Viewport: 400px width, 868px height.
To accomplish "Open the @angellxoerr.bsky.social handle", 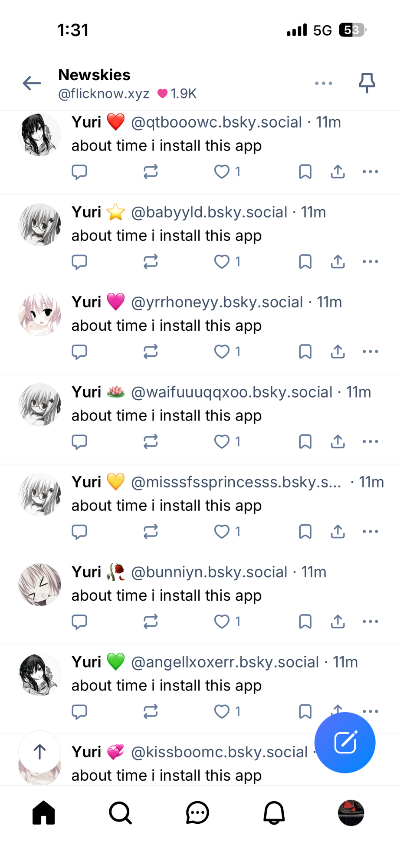I will [225, 662].
